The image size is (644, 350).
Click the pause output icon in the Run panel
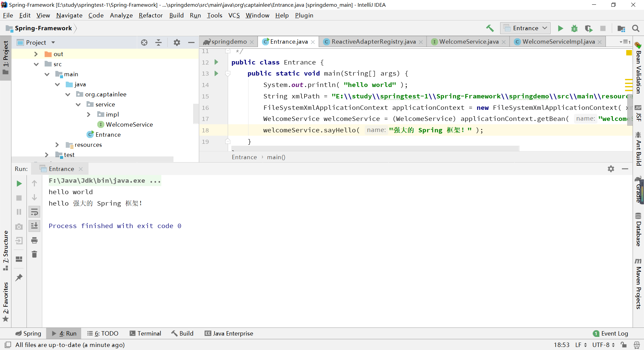pos(19,212)
